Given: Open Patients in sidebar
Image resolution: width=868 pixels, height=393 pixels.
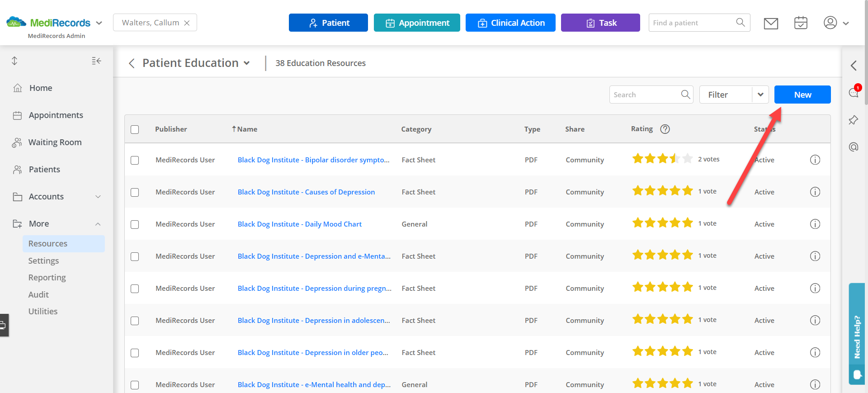Looking at the screenshot, I should [44, 169].
